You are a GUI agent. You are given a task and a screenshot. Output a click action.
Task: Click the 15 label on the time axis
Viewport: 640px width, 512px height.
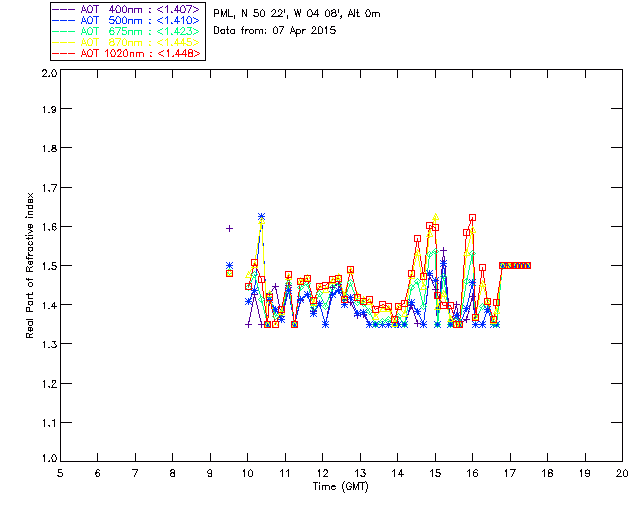tap(435, 473)
